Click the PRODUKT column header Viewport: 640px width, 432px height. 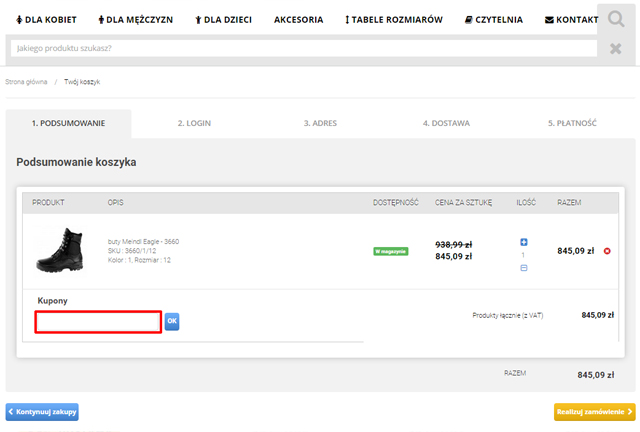48,203
